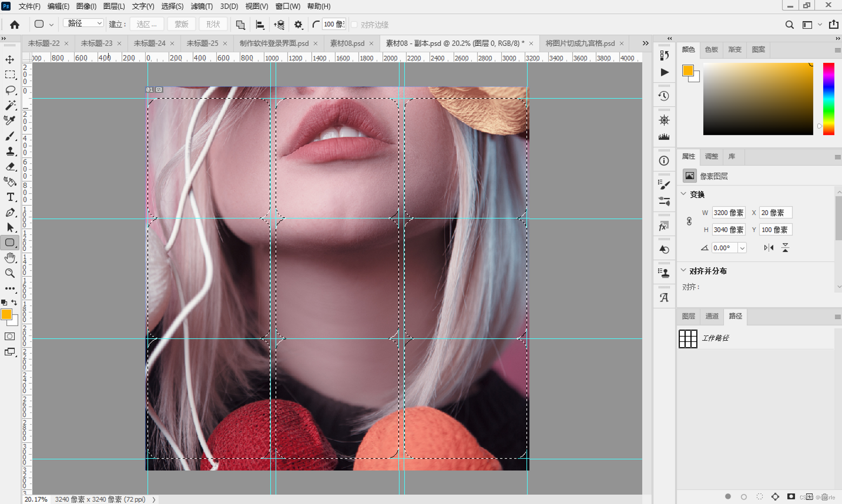Select the Rectangular Marquee tool

10,75
